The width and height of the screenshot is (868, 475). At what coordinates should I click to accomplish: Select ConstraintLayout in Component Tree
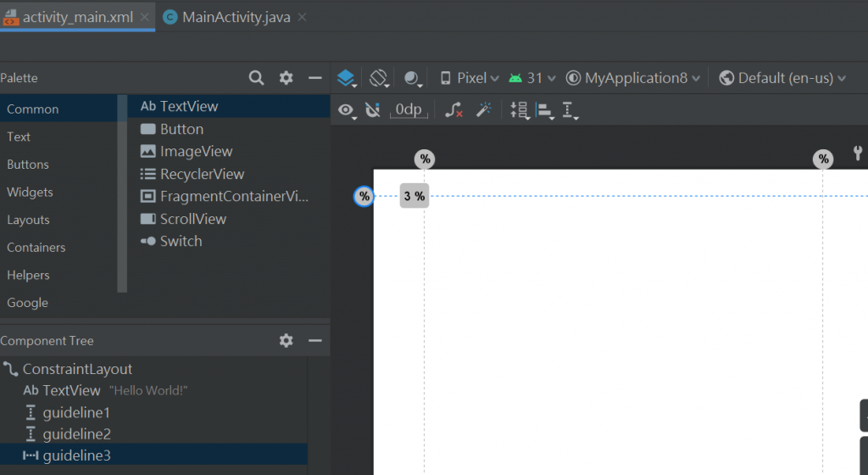click(153, 369)
